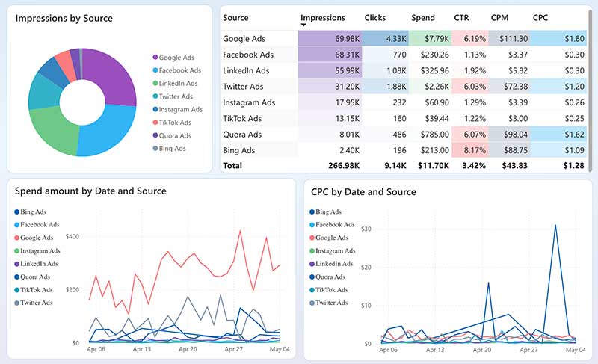Click the table's vertical scrollbar
Viewport: 598px width, 364px height.
pyautogui.click(x=590, y=90)
